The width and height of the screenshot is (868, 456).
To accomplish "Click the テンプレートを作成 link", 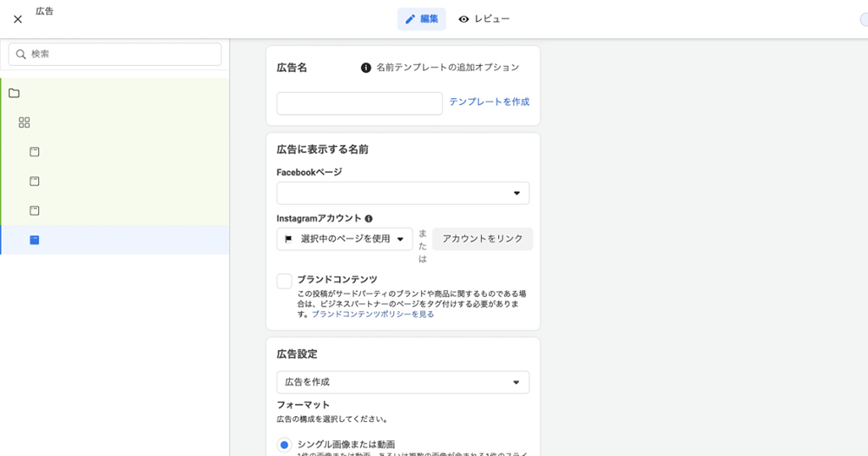I will [490, 102].
